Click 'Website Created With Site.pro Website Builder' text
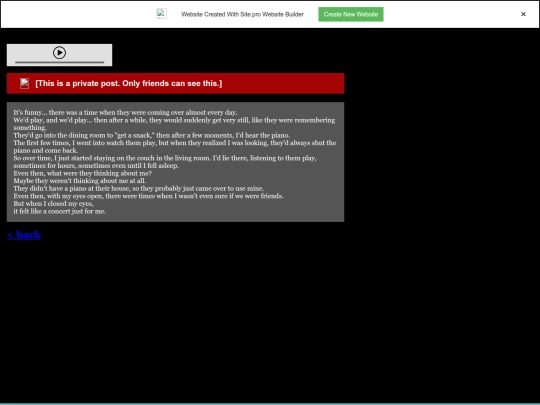Image resolution: width=540 pixels, height=405 pixels. 242,14
